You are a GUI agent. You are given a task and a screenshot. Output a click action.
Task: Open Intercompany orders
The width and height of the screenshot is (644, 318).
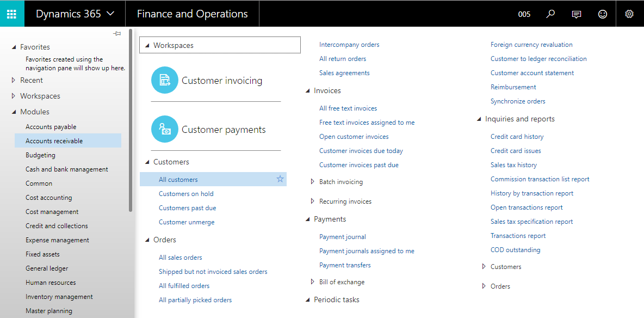pyautogui.click(x=349, y=45)
